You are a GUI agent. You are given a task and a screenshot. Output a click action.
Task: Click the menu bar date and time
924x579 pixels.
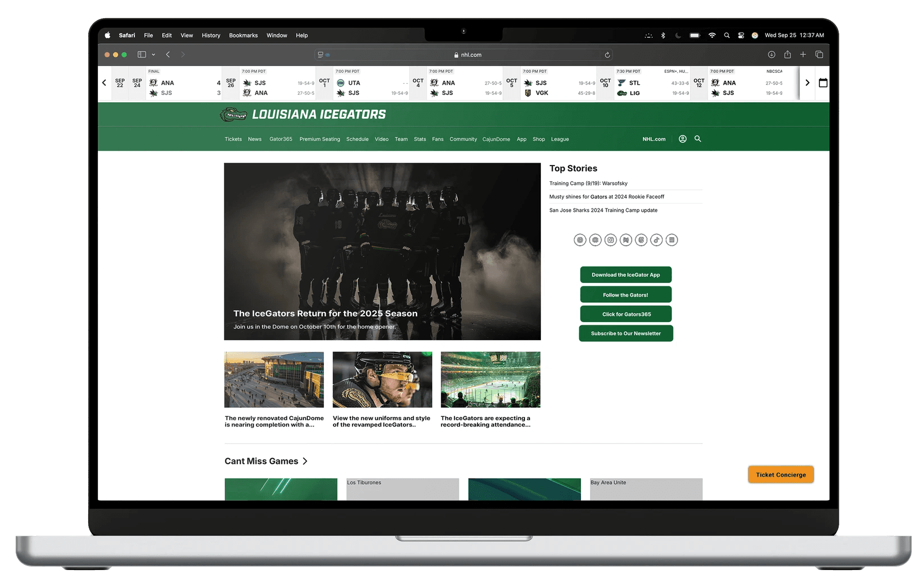pos(794,35)
